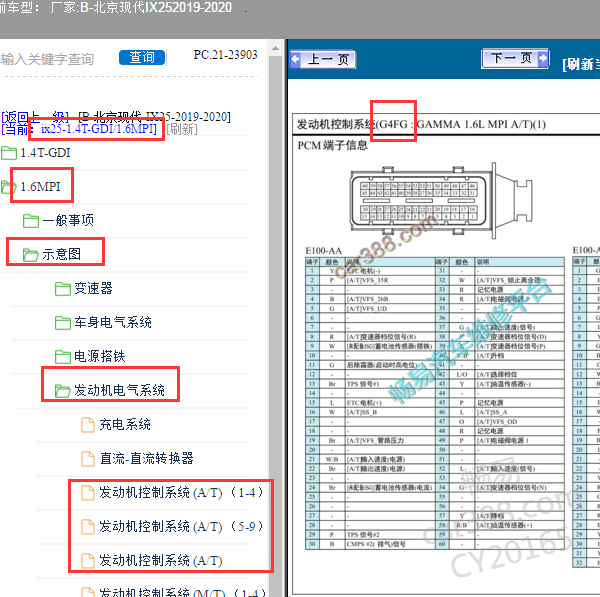Expand the 1.4T-GDI folder label
This screenshot has height=597, width=600.
(x=45, y=153)
